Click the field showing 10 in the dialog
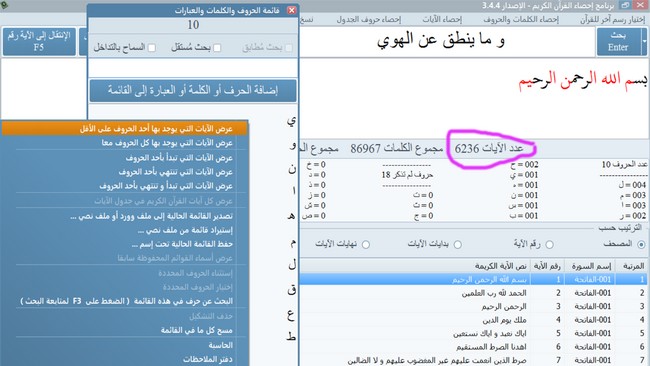 pos(193,25)
